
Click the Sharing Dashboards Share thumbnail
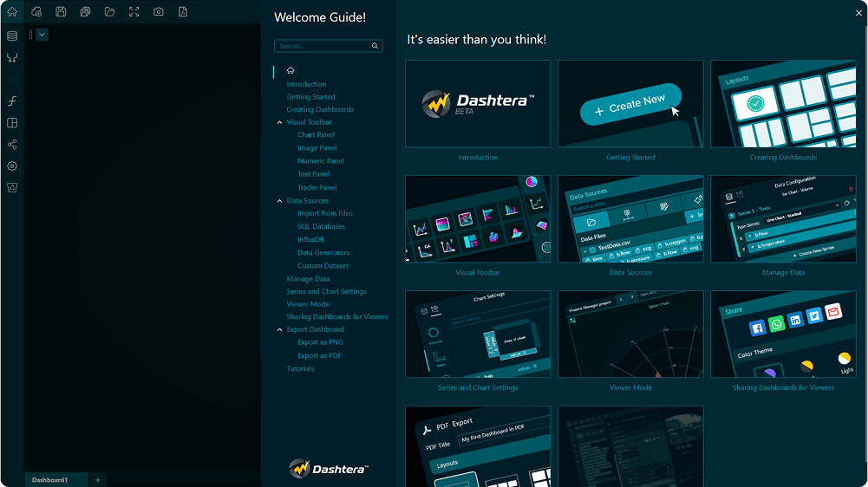[783, 334]
